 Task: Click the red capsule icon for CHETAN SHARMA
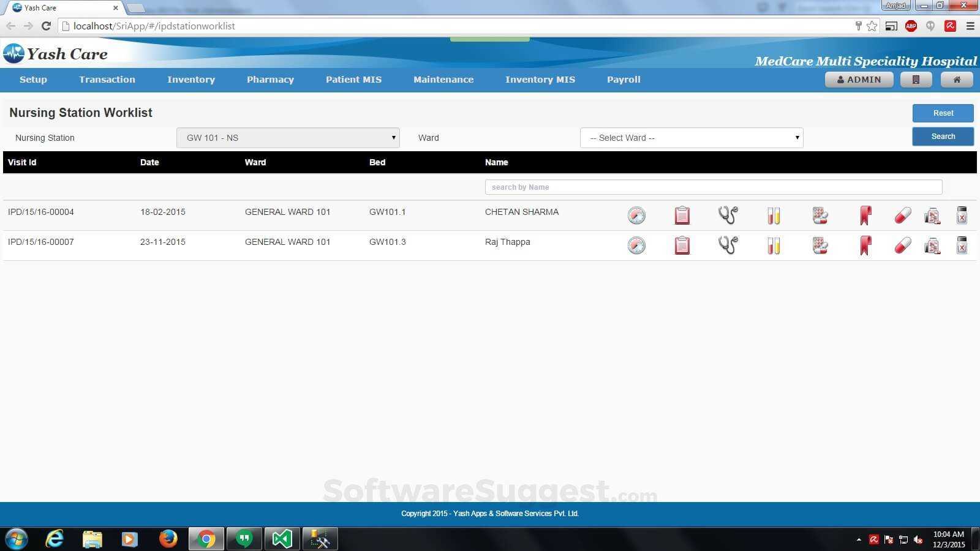pyautogui.click(x=902, y=216)
